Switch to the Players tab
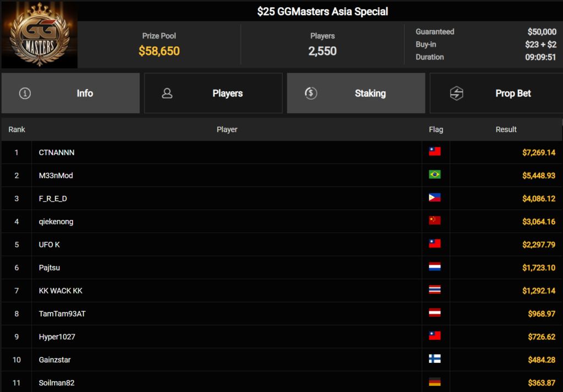 click(213, 93)
